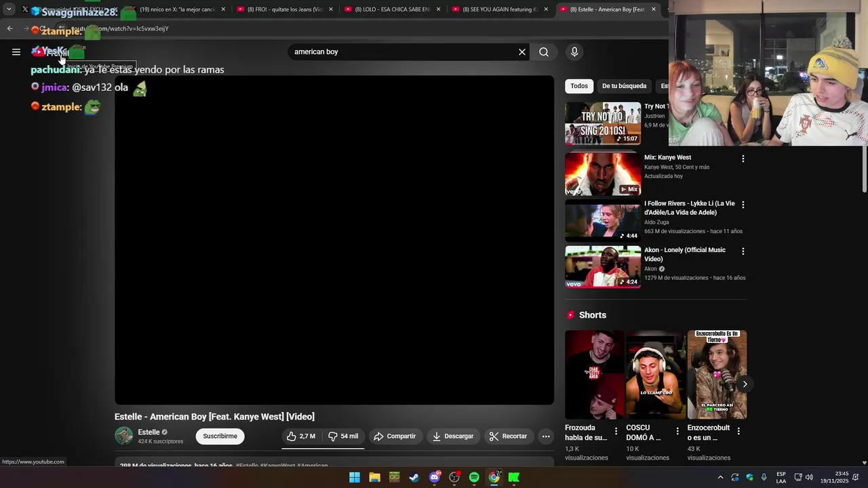Click the I Follow Rivers title

click(690, 208)
